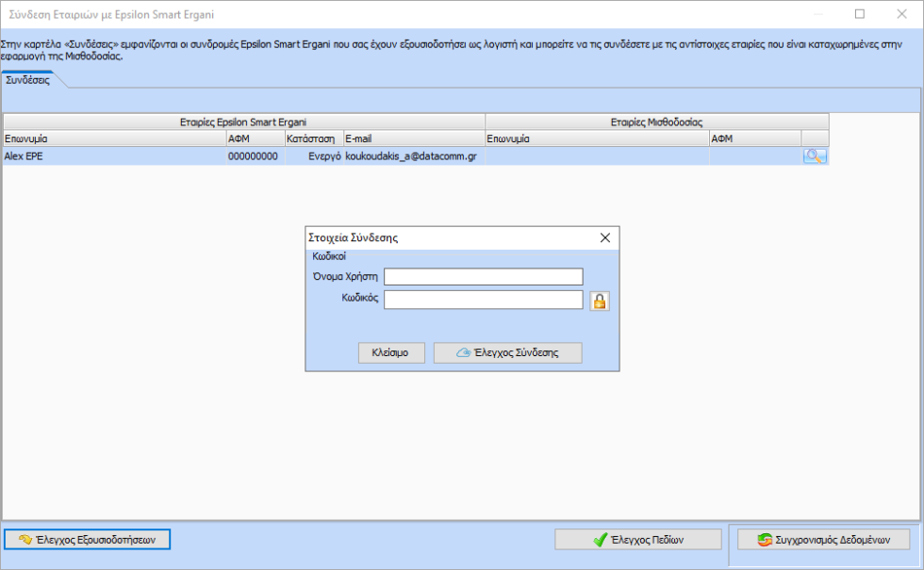Click the padlock icon beside the Κωδικός field
This screenshot has height=570, width=924.
pos(599,301)
